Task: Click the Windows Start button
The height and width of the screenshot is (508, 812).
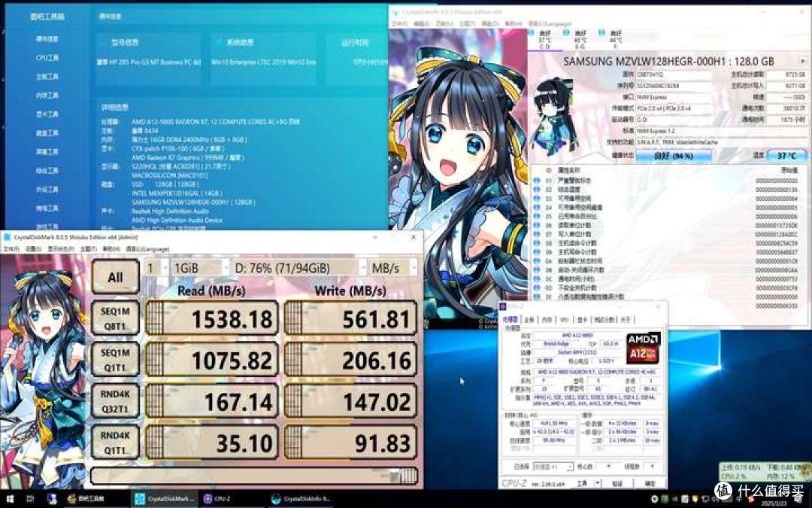Action: pyautogui.click(x=10, y=499)
